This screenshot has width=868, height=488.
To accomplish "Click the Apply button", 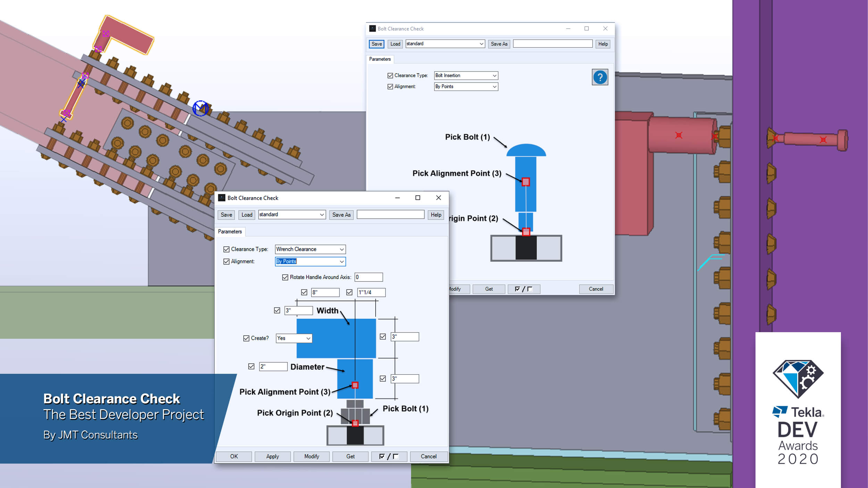I will pyautogui.click(x=272, y=456).
